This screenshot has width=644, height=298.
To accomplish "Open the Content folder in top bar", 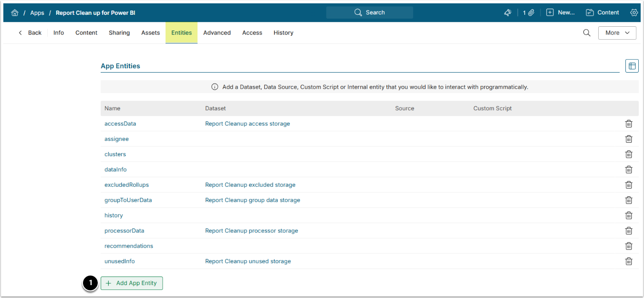I will [x=602, y=13].
